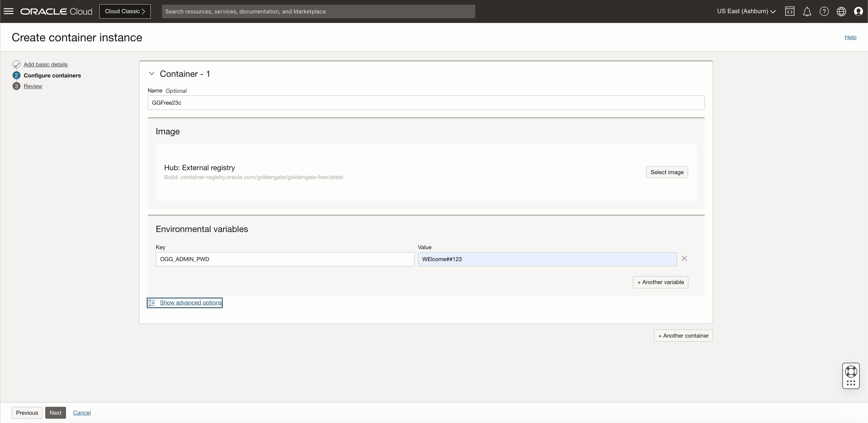The image size is (868, 423).
Task: Click Next to continue the wizard
Action: click(56, 413)
